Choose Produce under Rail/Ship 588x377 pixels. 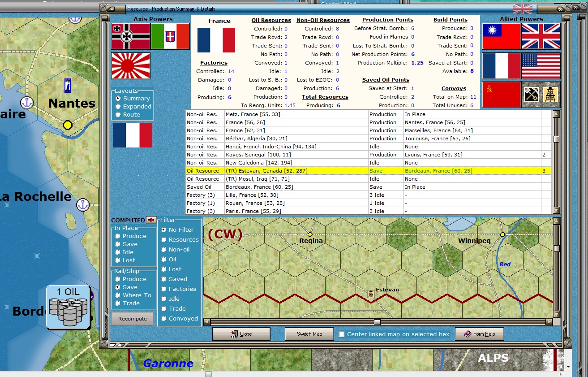(118, 279)
